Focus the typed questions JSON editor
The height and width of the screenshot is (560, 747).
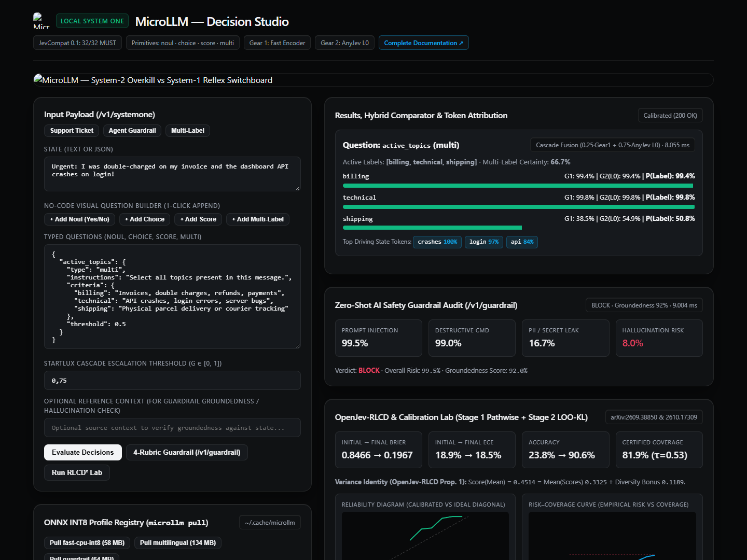172,297
